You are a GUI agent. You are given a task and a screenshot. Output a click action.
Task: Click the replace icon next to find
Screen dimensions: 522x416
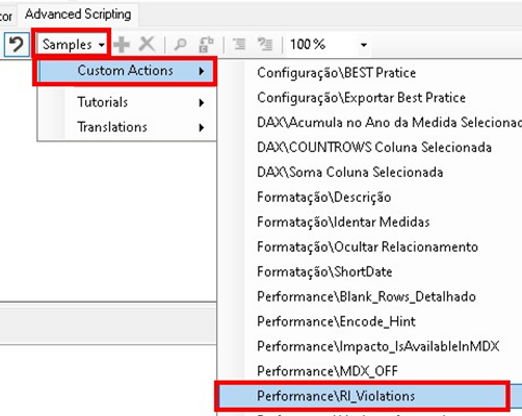click(206, 44)
